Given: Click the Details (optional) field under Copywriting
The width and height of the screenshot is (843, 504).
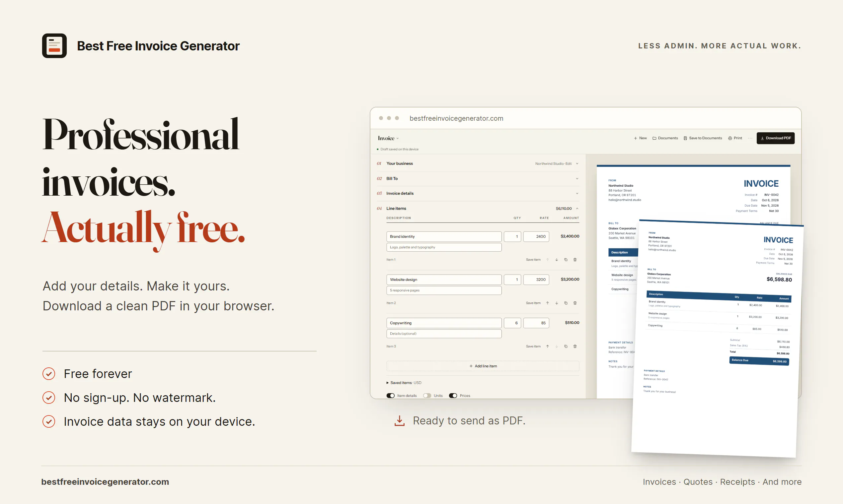Looking at the screenshot, I should point(444,334).
